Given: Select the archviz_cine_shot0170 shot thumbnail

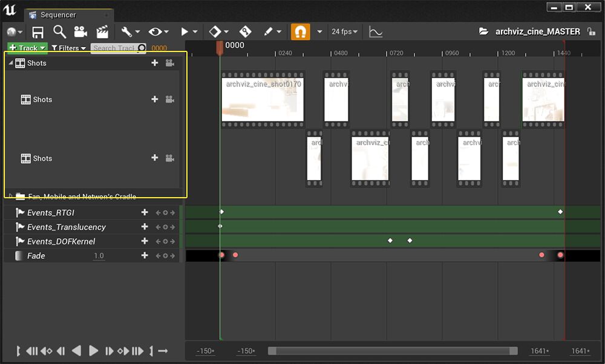Looking at the screenshot, I should [x=262, y=100].
